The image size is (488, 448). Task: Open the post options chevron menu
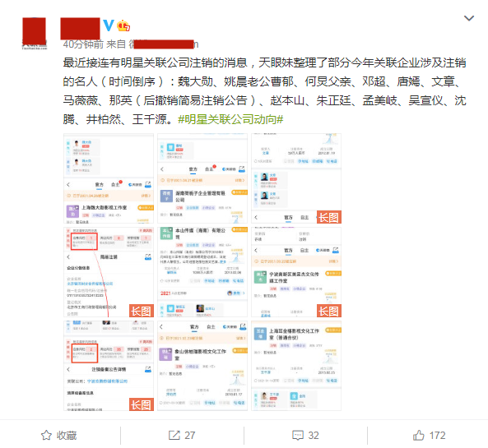click(469, 18)
